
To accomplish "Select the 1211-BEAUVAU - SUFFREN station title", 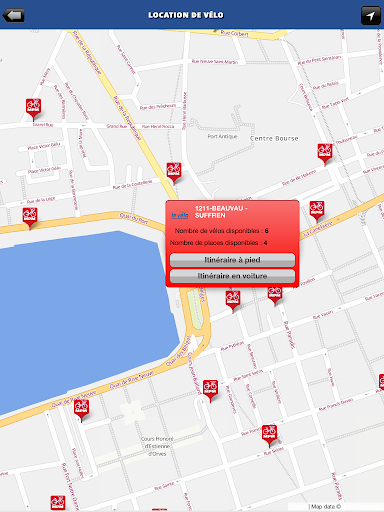I will click(221, 212).
